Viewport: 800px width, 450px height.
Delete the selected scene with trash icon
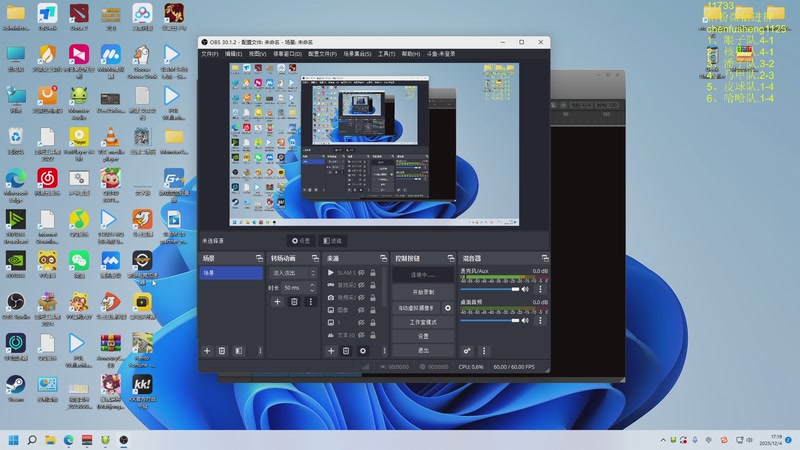coord(222,351)
